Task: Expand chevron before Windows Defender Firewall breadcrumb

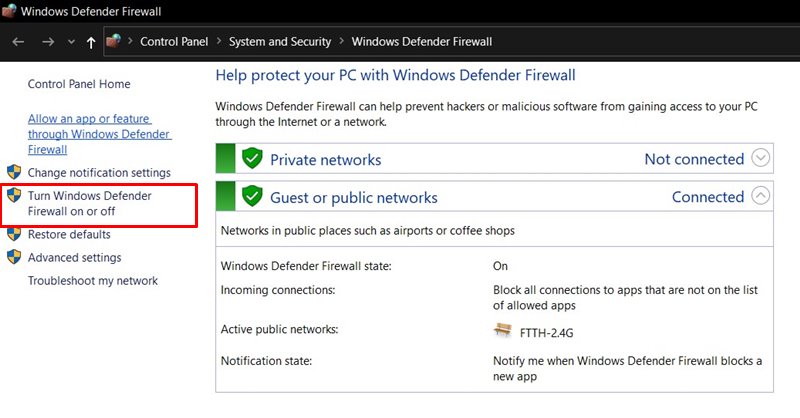Action: point(341,41)
